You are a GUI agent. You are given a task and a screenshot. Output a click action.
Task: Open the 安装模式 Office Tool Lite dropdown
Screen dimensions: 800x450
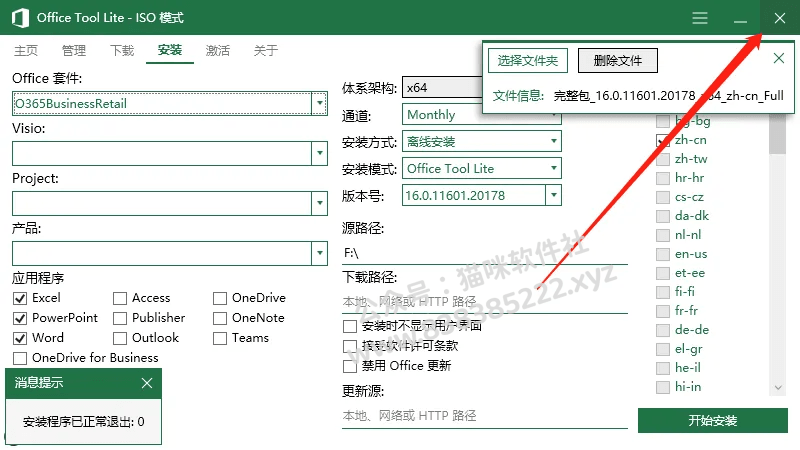click(x=482, y=168)
